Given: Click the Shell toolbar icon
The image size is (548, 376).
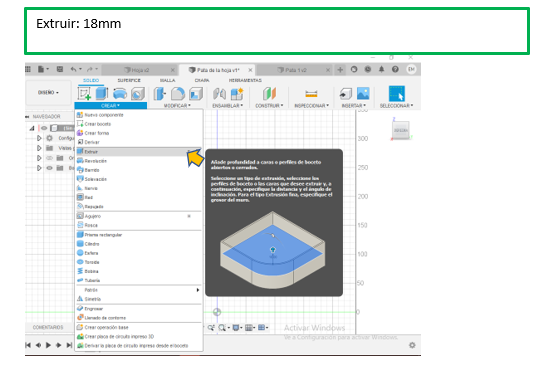Looking at the screenshot, I should coord(196,94).
